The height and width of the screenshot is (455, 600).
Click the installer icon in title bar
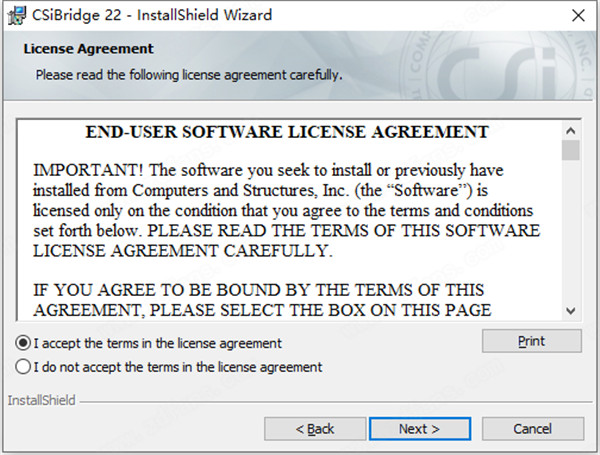coord(17,15)
